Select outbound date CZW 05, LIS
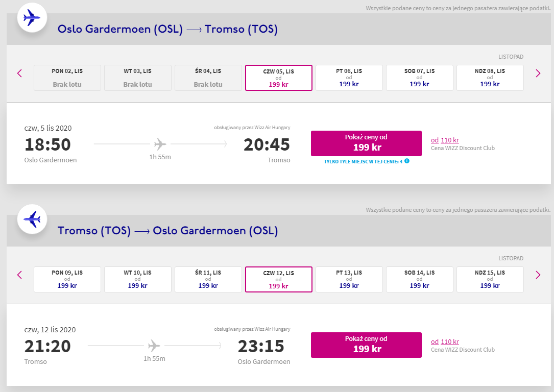554x392 pixels. click(279, 78)
